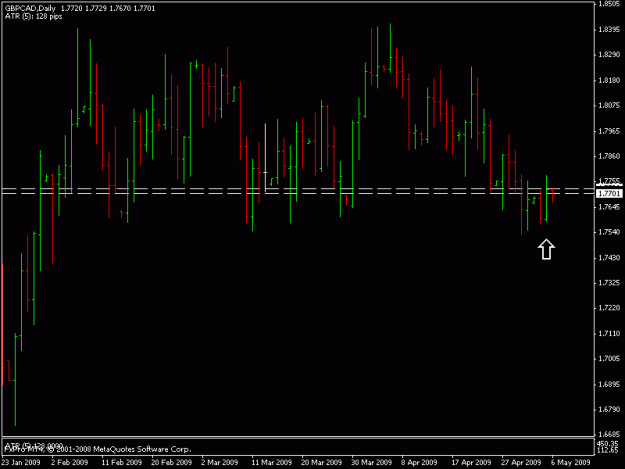
Task: Click the 112.65 indicator scale value
Action: click(608, 450)
